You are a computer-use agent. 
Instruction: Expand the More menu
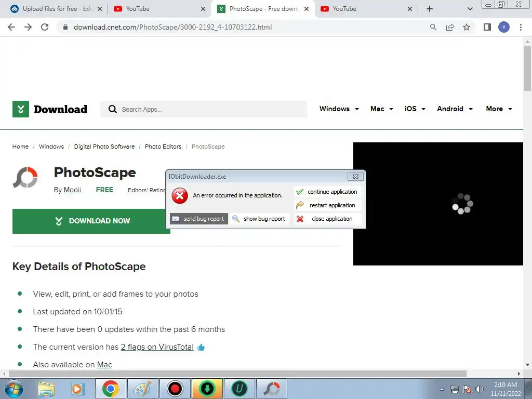pos(499,109)
